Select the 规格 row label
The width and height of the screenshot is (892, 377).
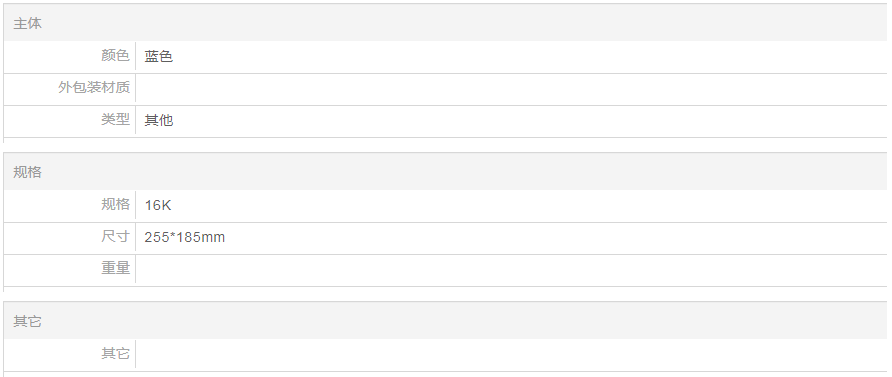115,204
